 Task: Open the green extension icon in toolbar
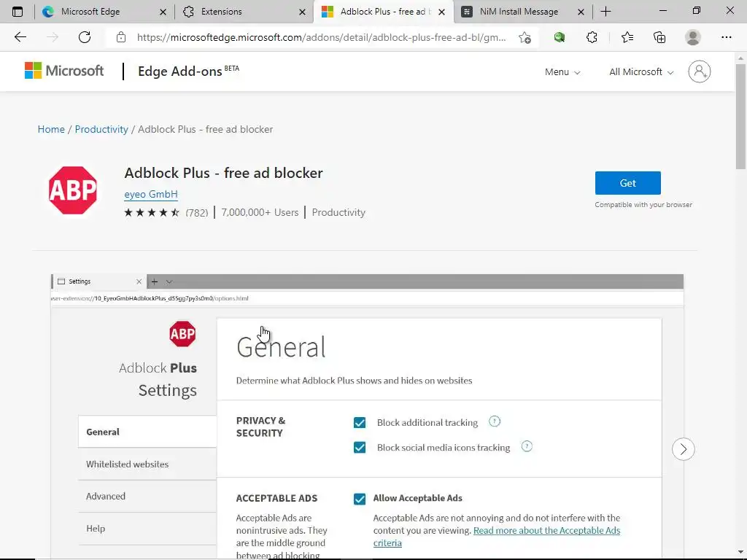pyautogui.click(x=560, y=37)
